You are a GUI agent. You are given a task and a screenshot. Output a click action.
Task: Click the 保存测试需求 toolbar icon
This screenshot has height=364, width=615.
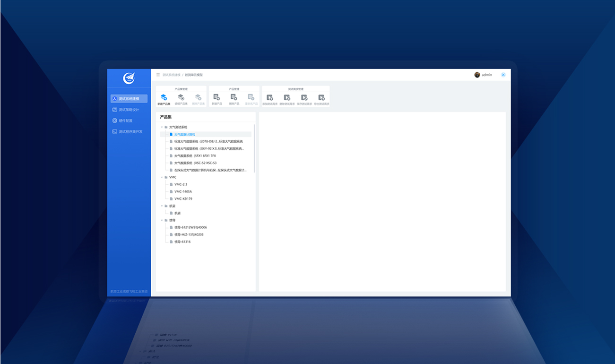pos(304,97)
